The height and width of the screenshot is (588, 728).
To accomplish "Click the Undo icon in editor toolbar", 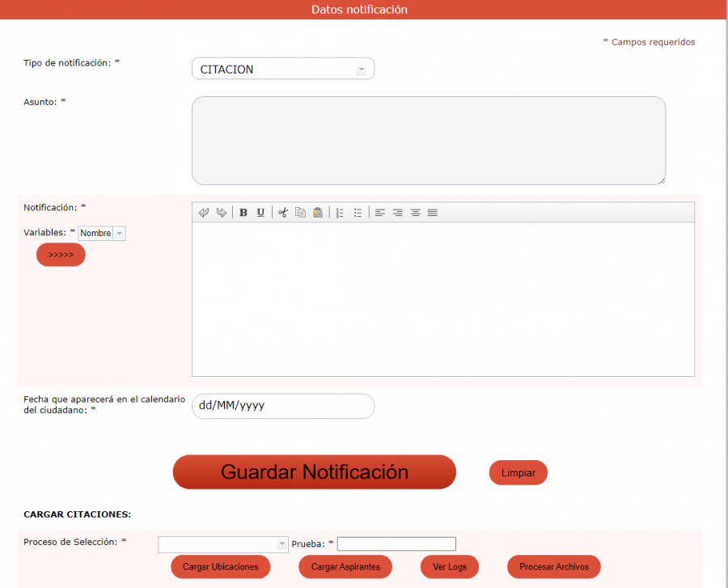I will [x=204, y=213].
